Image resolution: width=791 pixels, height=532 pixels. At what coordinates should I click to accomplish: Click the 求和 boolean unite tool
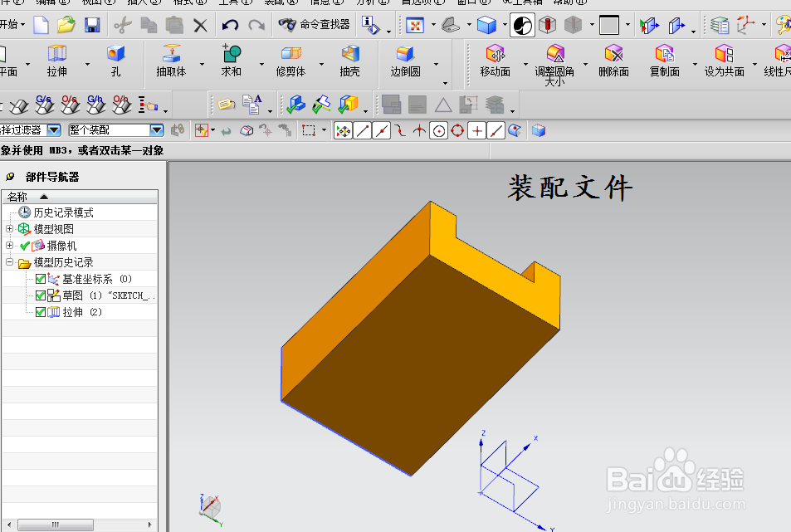[x=232, y=60]
